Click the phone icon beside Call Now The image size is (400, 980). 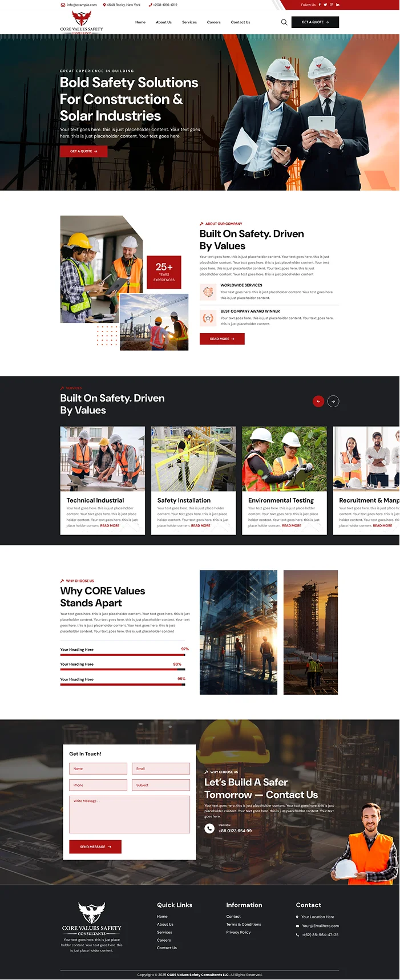click(x=209, y=829)
